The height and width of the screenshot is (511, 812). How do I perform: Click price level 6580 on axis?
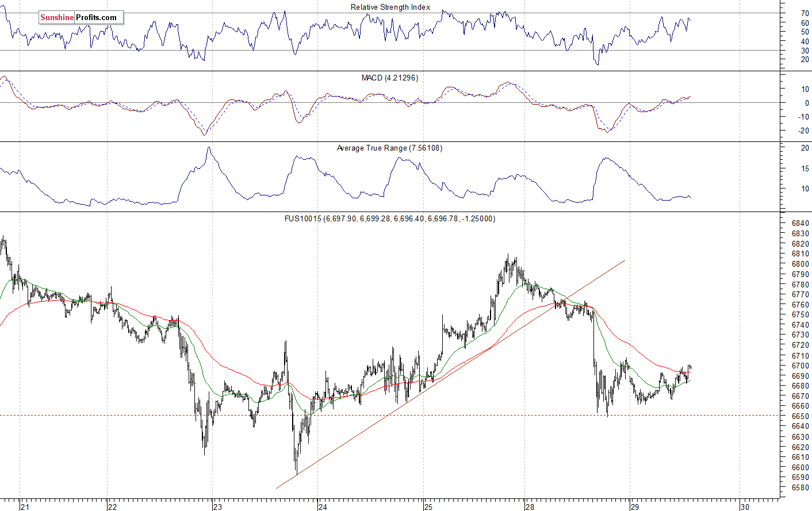pyautogui.click(x=801, y=488)
